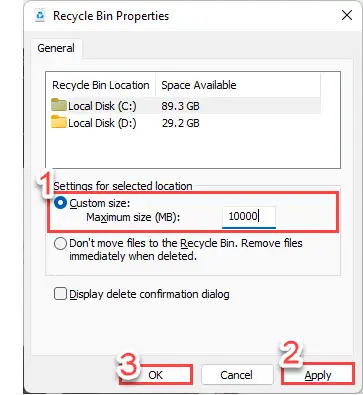Click the Maximum size (MB) input field
Viewport: 363px width, 395px height.
coord(249,217)
